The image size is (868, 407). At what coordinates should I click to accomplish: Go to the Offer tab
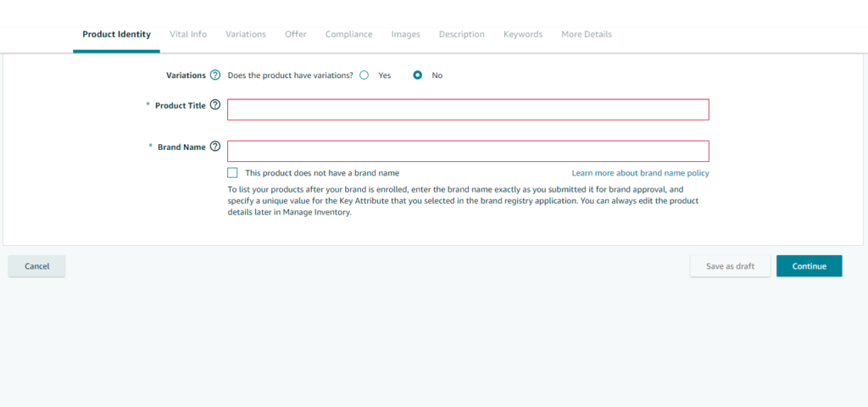[x=296, y=35]
